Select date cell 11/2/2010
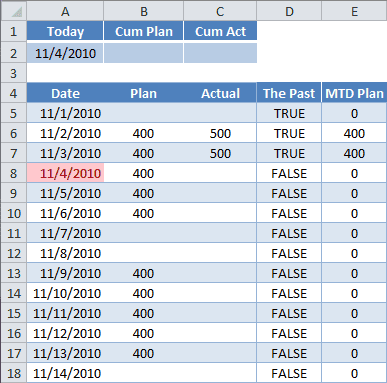Screen dimensions: 387x383 (x=65, y=133)
